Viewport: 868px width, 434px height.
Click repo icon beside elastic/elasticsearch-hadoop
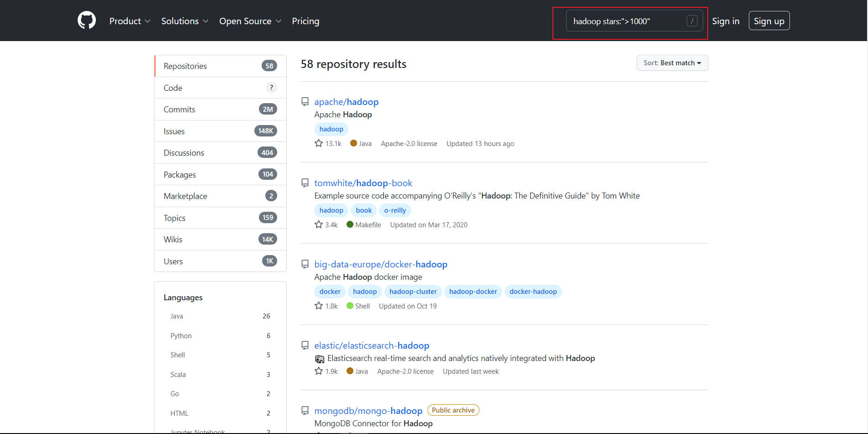click(x=305, y=345)
